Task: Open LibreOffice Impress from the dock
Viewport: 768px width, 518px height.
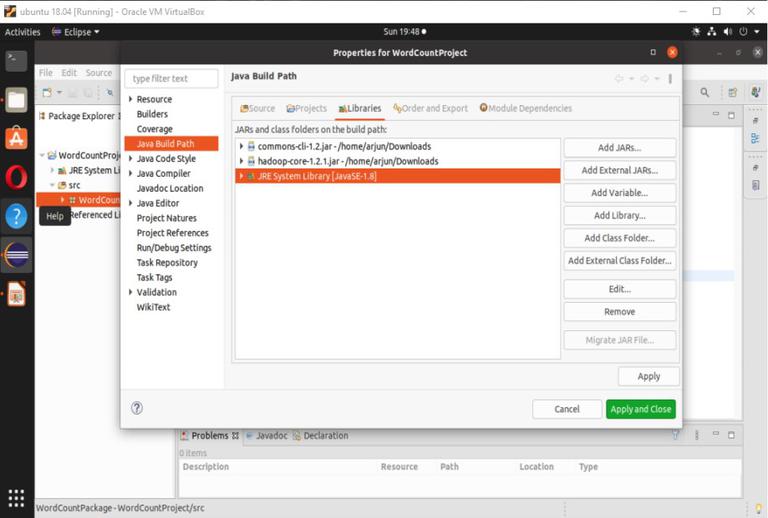Action: pyautogui.click(x=16, y=294)
